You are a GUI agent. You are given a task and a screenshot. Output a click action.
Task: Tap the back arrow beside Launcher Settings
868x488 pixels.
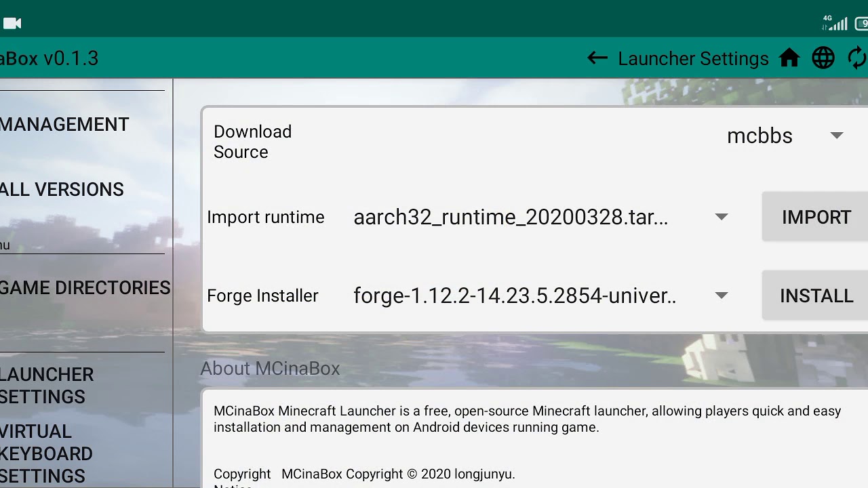(597, 58)
